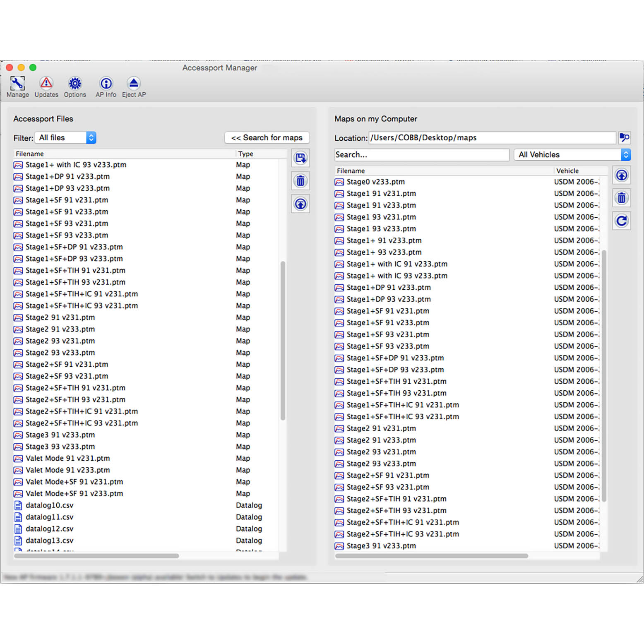Image resolution: width=644 pixels, height=644 pixels.
Task: Click trash icon beside computer maps list
Action: tap(621, 198)
